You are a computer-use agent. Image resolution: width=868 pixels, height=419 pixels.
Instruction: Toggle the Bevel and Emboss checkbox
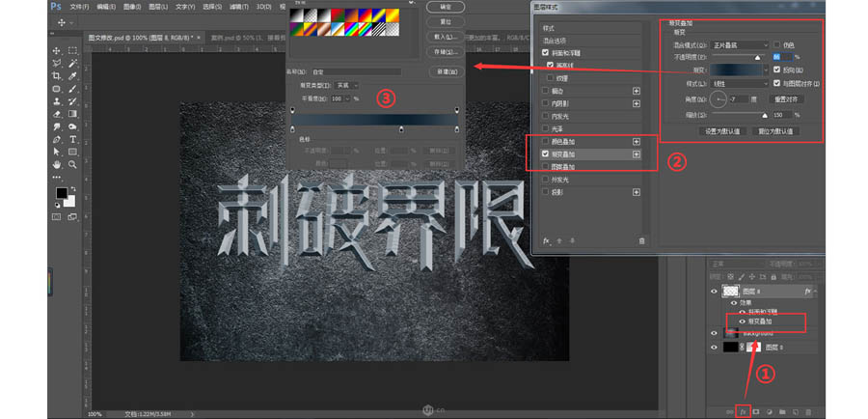click(x=547, y=53)
